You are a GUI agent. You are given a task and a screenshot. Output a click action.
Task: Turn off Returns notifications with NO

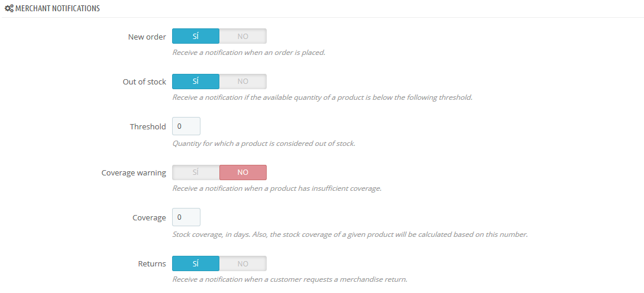click(x=242, y=263)
